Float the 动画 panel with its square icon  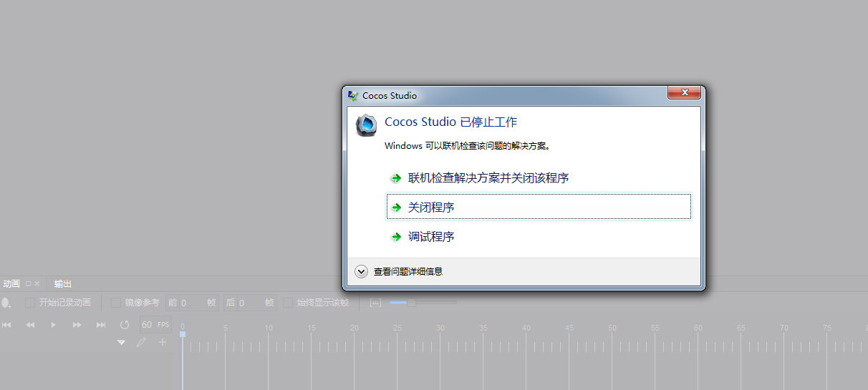(x=29, y=283)
